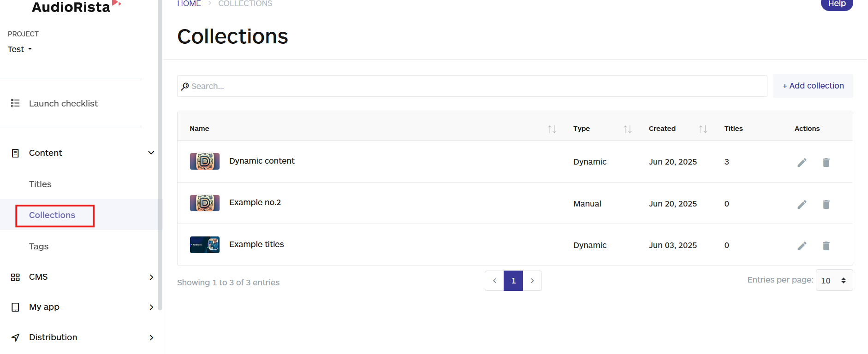The image size is (868, 354).
Task: Edit the Example titles collection
Action: pyautogui.click(x=802, y=246)
